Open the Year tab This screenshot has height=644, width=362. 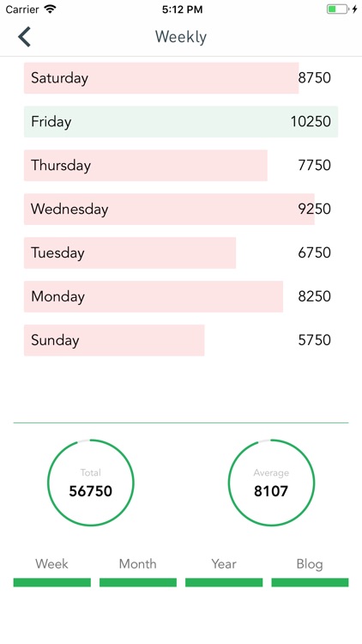pos(224,571)
